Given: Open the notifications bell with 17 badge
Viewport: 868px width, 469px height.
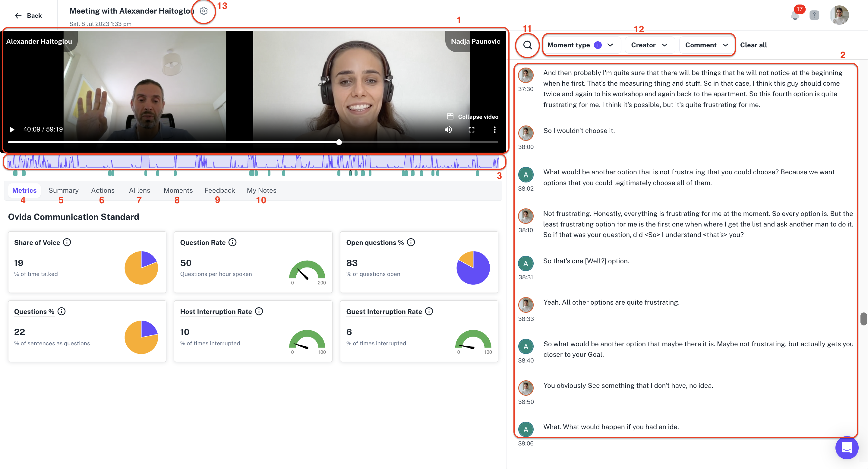Looking at the screenshot, I should [795, 15].
